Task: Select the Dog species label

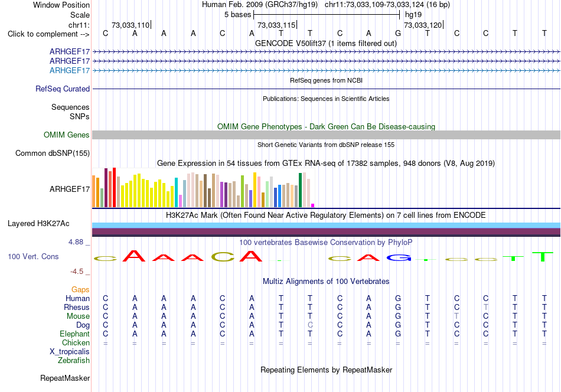Action: pos(83,325)
